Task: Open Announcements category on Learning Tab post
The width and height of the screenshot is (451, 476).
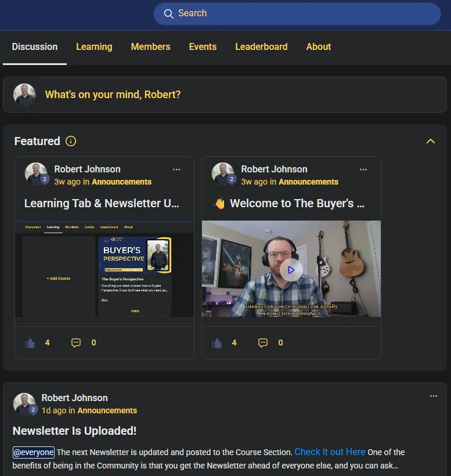Action: click(x=122, y=182)
